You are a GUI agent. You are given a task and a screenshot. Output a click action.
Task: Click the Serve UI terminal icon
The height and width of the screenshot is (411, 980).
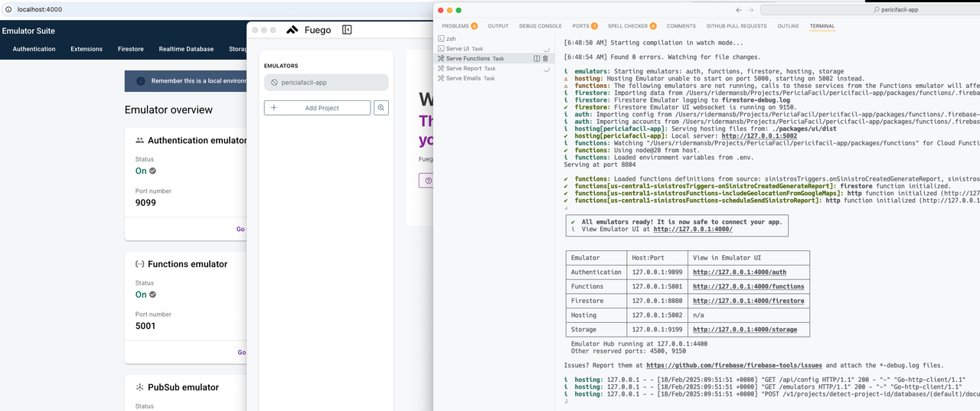click(x=441, y=48)
